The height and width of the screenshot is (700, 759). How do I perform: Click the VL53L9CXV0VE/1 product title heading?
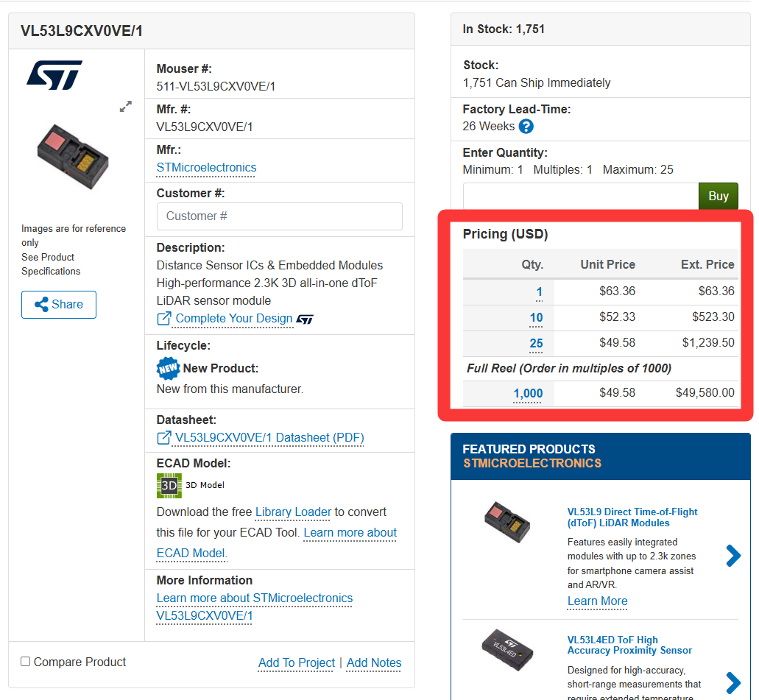point(81,31)
